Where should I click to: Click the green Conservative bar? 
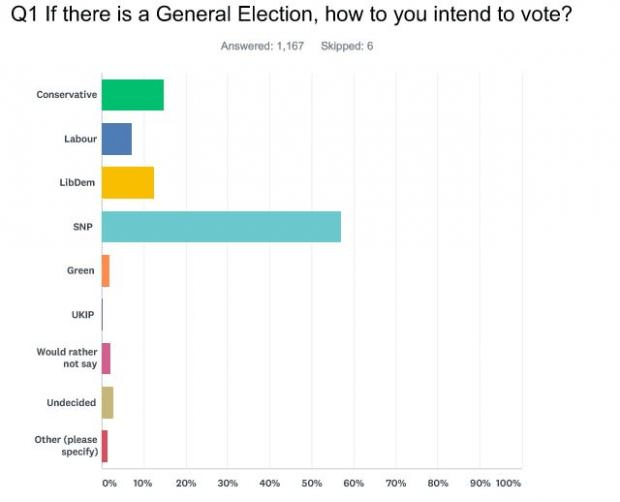coord(132,95)
